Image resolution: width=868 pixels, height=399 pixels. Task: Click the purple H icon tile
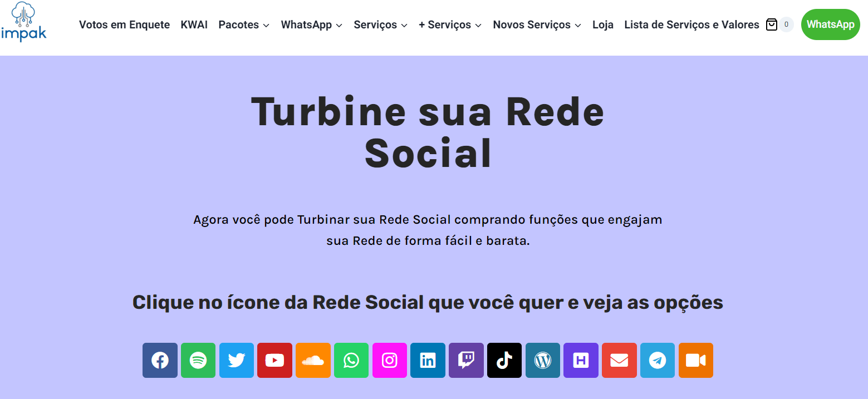[x=581, y=361]
